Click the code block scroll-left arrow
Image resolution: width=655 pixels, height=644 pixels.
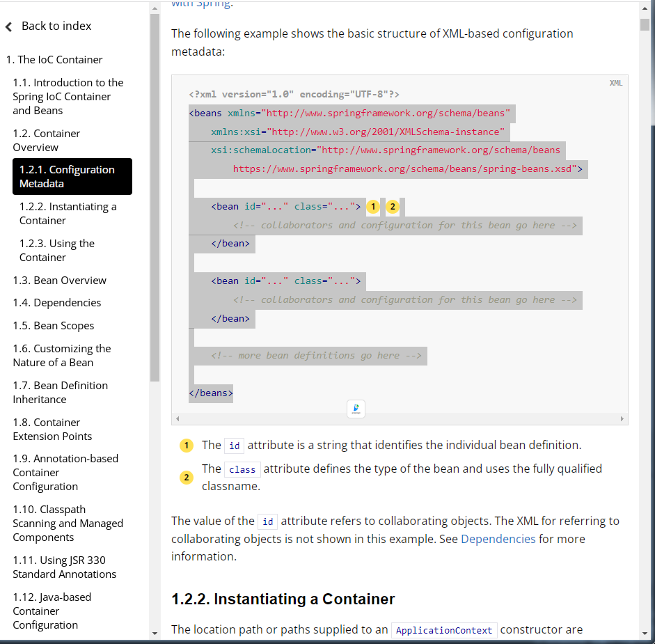tap(177, 418)
